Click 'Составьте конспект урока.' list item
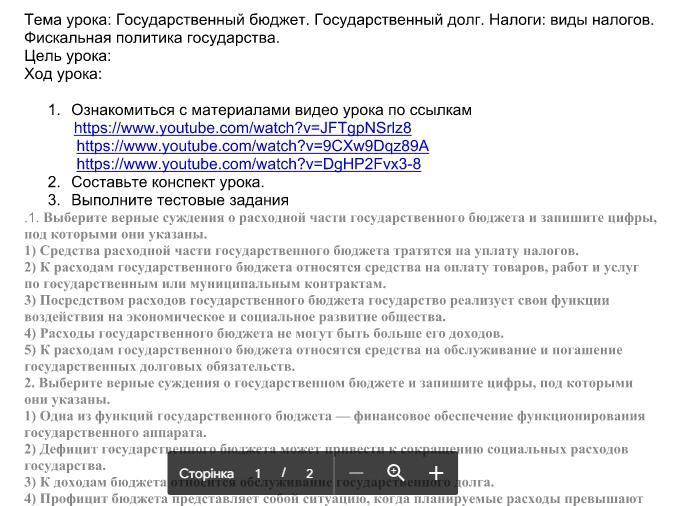The width and height of the screenshot is (683, 506). click(168, 182)
